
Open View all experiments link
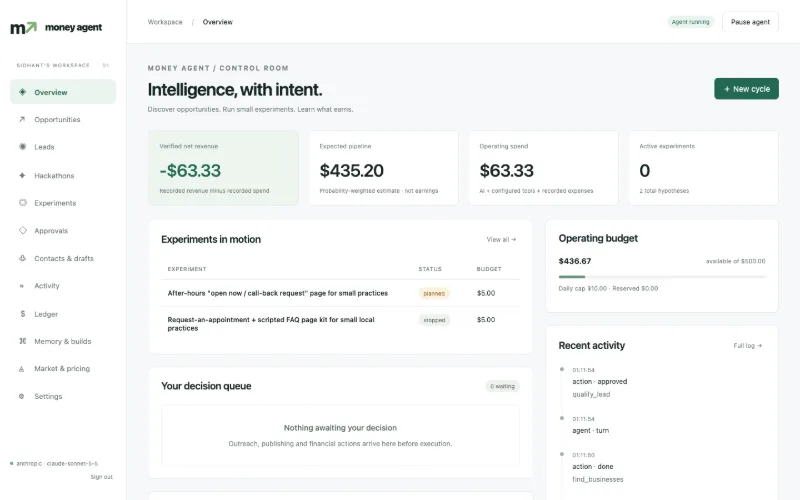click(501, 239)
